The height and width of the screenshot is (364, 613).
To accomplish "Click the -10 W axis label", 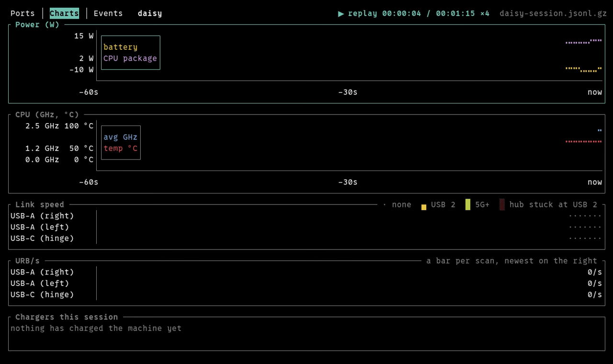I will (x=81, y=70).
